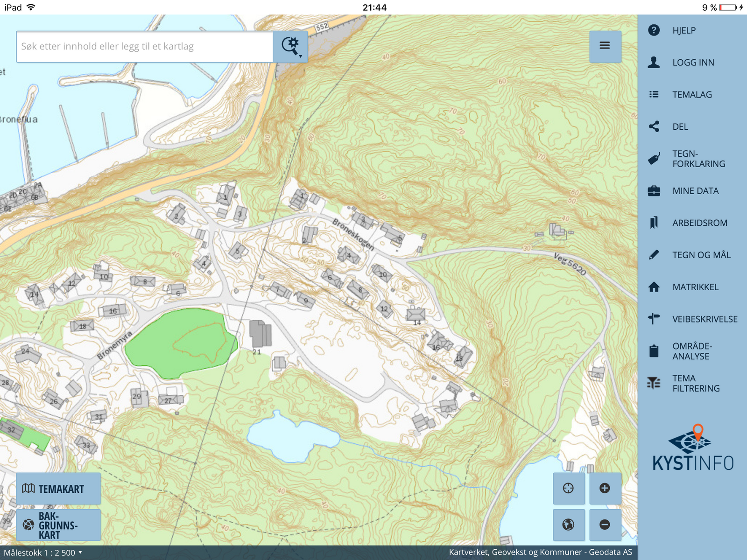Screen dimensions: 747x560
Task: Select the Tegn og mål pencil icon
Action: (x=654, y=255)
